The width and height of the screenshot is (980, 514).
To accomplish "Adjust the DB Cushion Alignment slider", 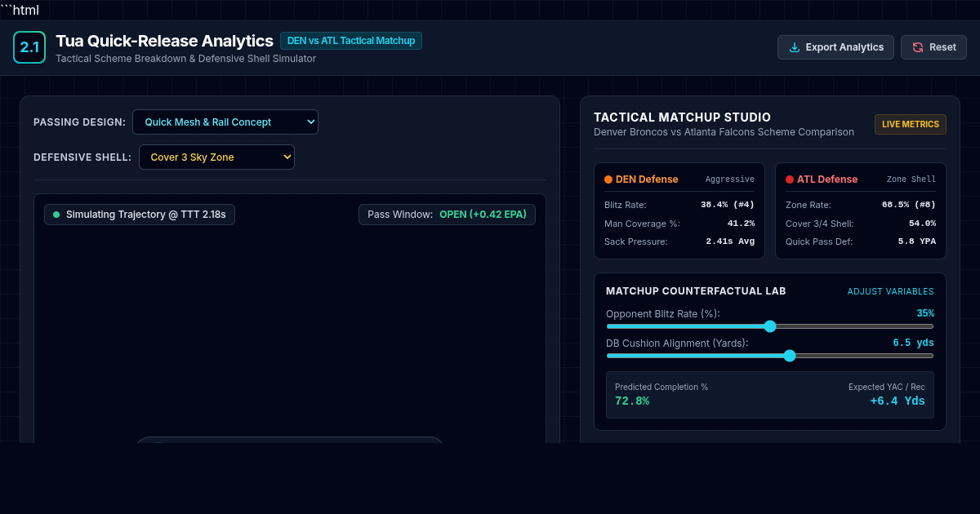I will (770, 356).
